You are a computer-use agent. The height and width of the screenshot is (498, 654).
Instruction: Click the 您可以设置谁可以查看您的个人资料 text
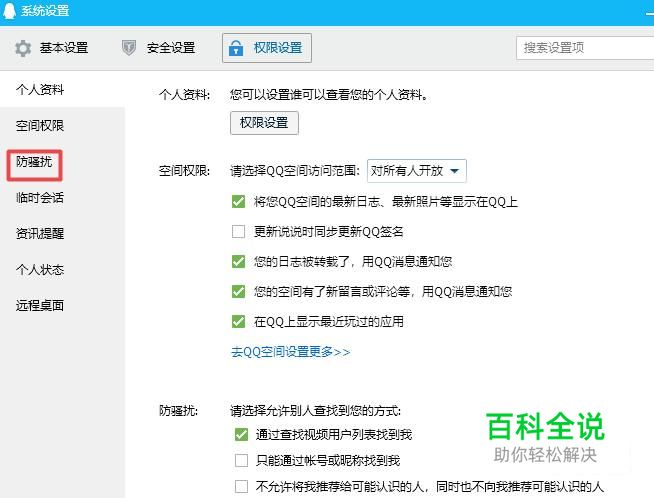click(x=329, y=95)
